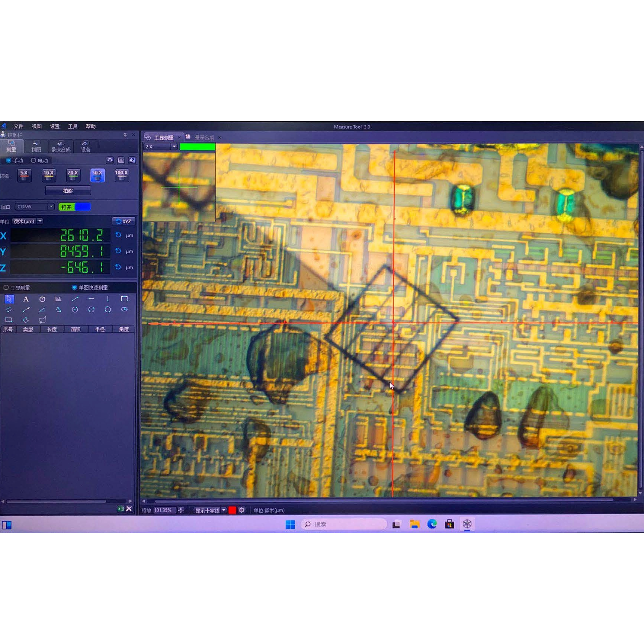Select the line measurement tool
The image size is (644, 644).
(x=75, y=299)
